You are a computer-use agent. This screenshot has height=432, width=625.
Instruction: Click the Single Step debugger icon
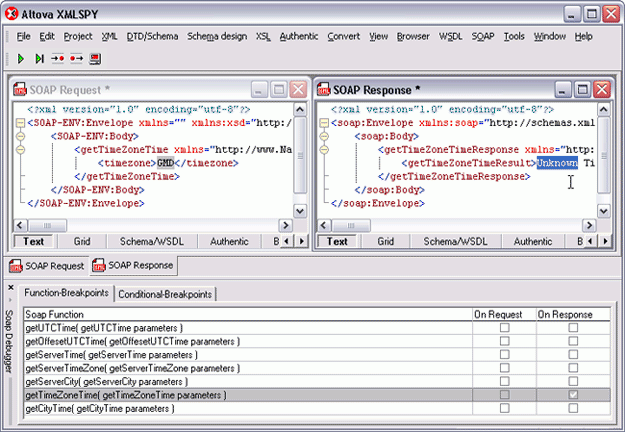click(x=39, y=59)
